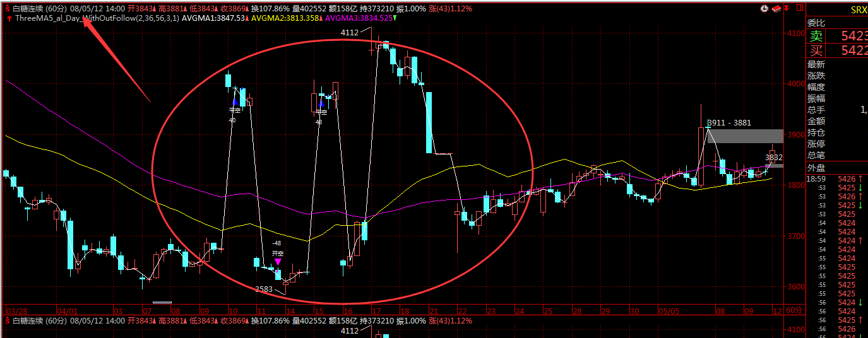868x338 pixels.
Task: Click the 委比 label in quote panel
Action: coord(816,23)
